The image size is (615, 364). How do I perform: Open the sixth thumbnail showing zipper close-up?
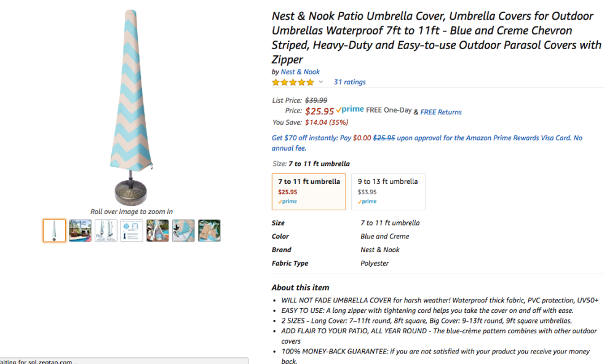[x=183, y=231]
